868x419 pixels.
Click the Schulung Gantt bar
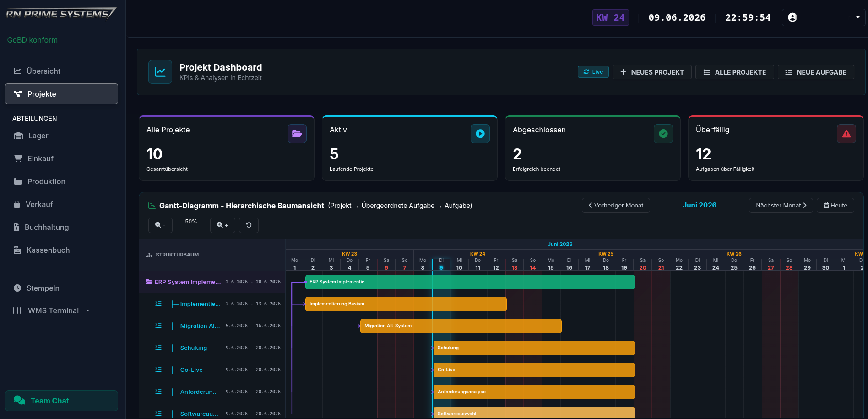point(534,348)
